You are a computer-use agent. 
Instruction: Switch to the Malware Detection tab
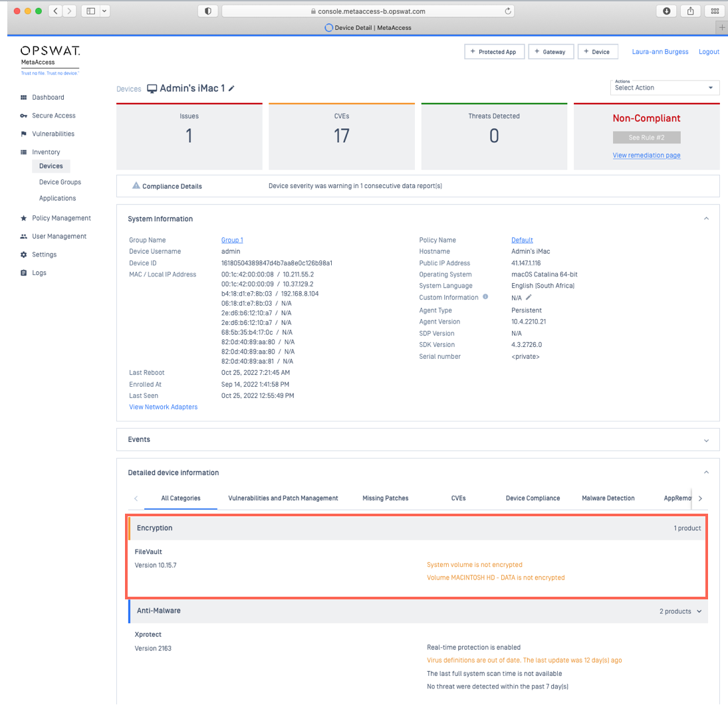pyautogui.click(x=608, y=498)
